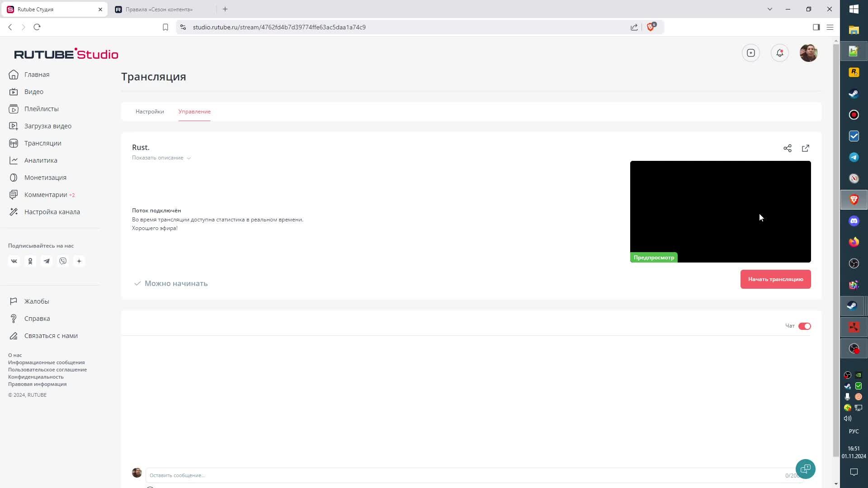Click the add content plus icon in header
This screenshot has height=488, width=868.
tap(750, 53)
